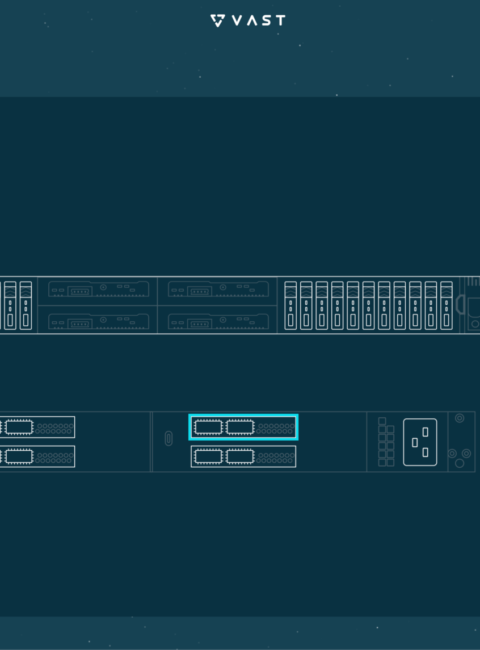Screen dimensions: 480x650
Task: Select the upper network card at the left edge
Action: (37, 427)
